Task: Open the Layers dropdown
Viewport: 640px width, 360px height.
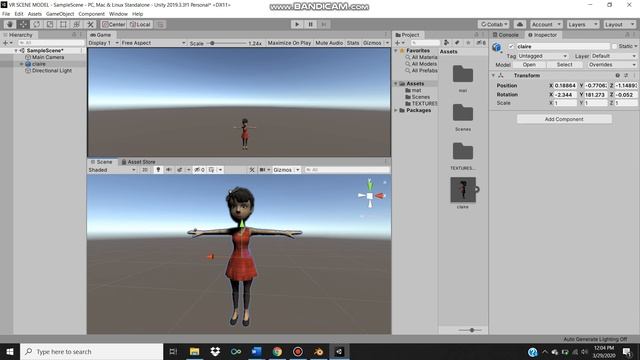Action: [x=582, y=24]
